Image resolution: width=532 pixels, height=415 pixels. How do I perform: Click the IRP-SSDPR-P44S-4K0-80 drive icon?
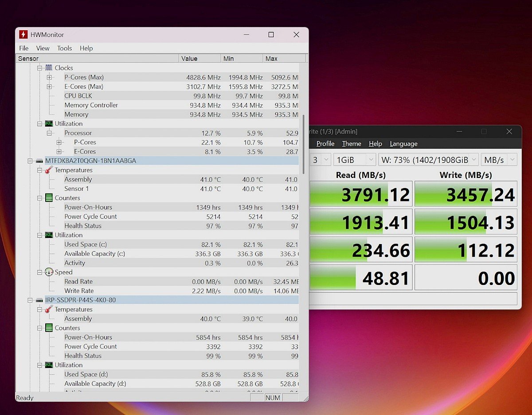pos(39,300)
